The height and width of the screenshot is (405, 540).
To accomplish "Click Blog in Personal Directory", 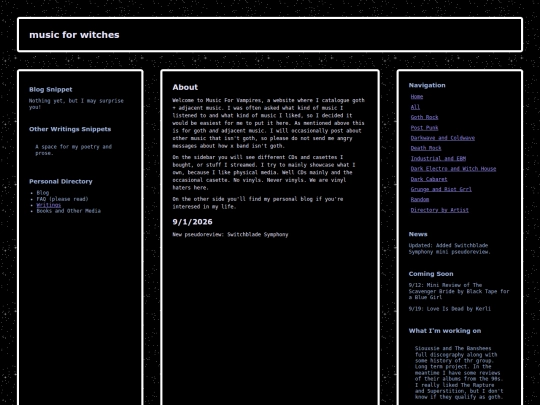I will 43,193.
